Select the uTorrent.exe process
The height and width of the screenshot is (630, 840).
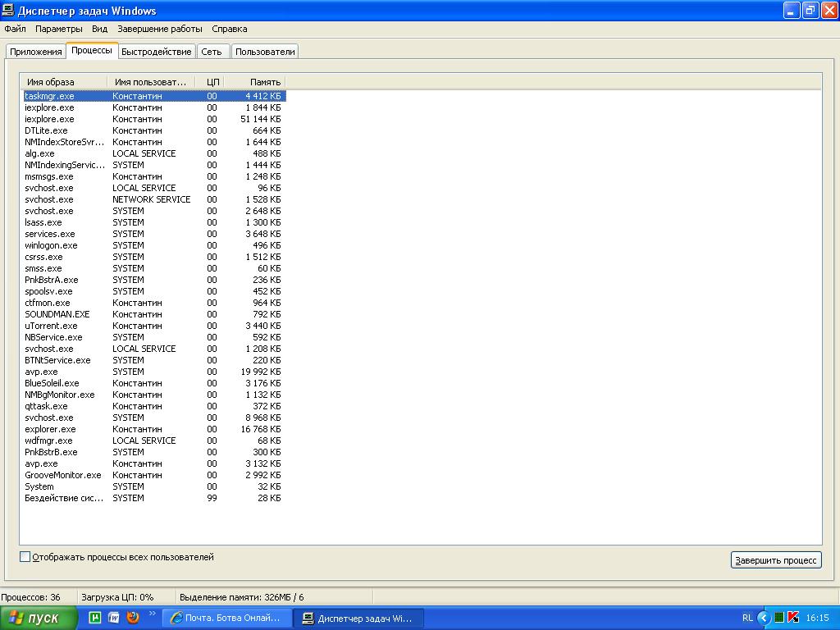click(x=154, y=326)
